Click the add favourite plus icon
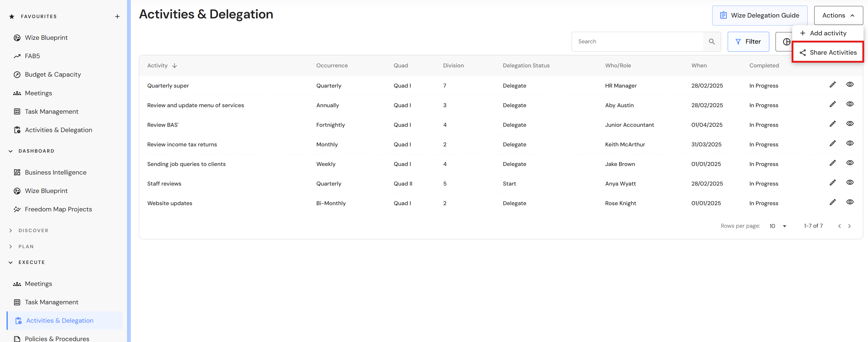 (117, 17)
